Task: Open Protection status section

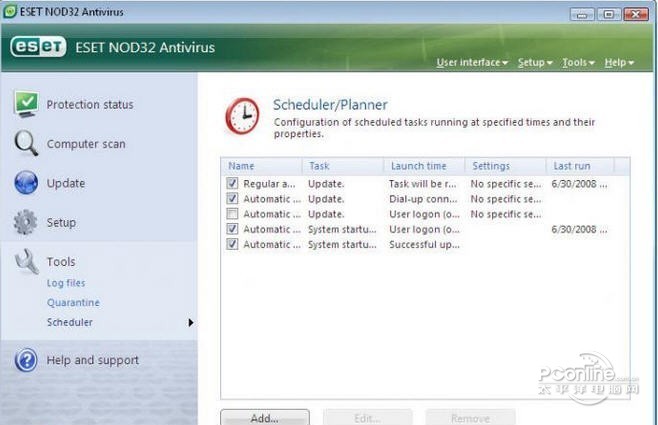Action: tap(90, 104)
